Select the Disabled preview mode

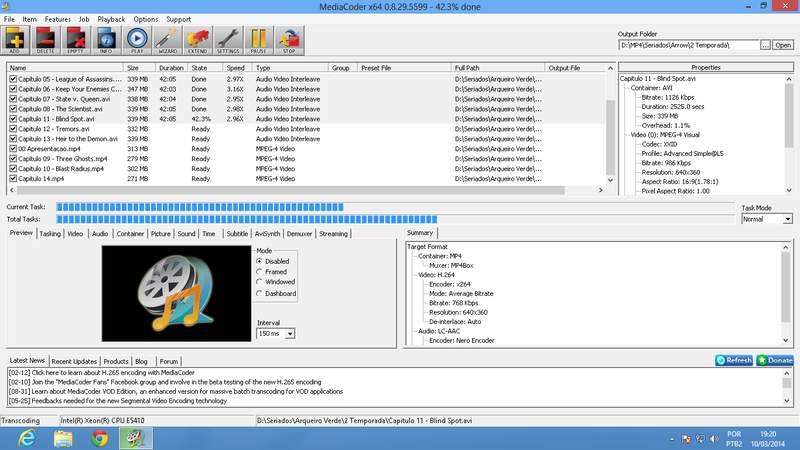tap(260, 261)
